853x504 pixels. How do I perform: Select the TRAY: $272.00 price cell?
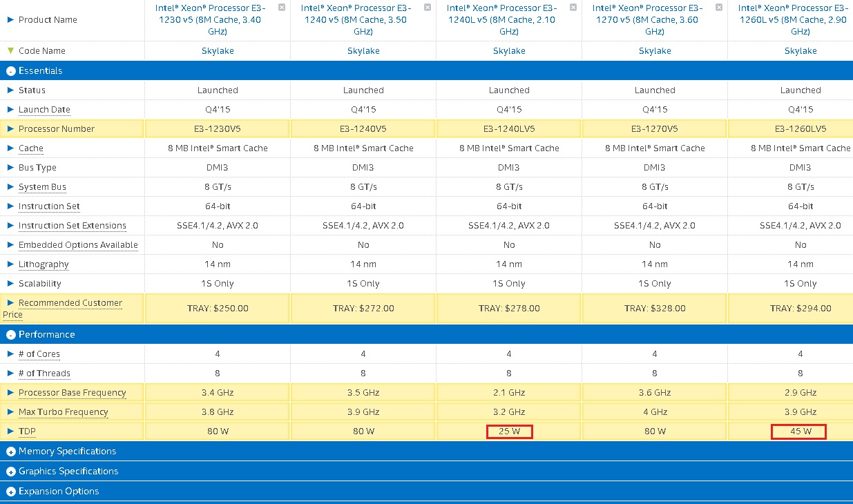click(363, 309)
